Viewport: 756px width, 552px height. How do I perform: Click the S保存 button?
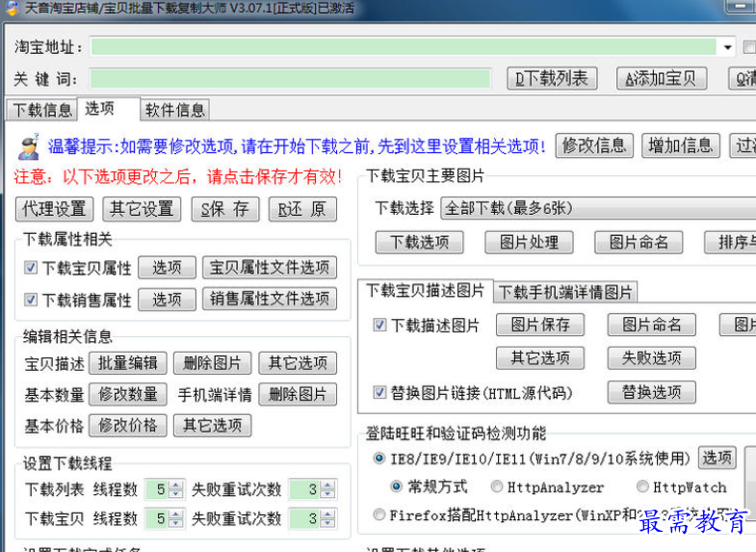pos(225,209)
